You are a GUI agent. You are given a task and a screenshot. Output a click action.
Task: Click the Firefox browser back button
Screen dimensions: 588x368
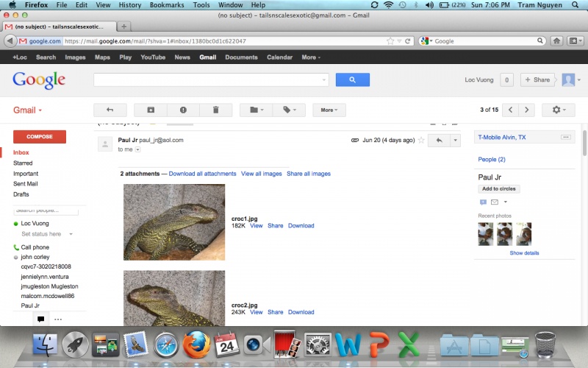[10, 41]
